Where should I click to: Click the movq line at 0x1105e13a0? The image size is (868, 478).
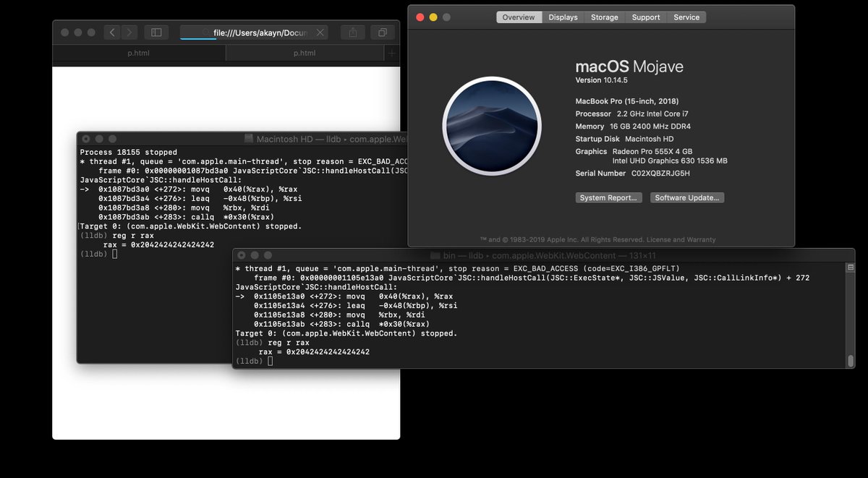coord(344,296)
